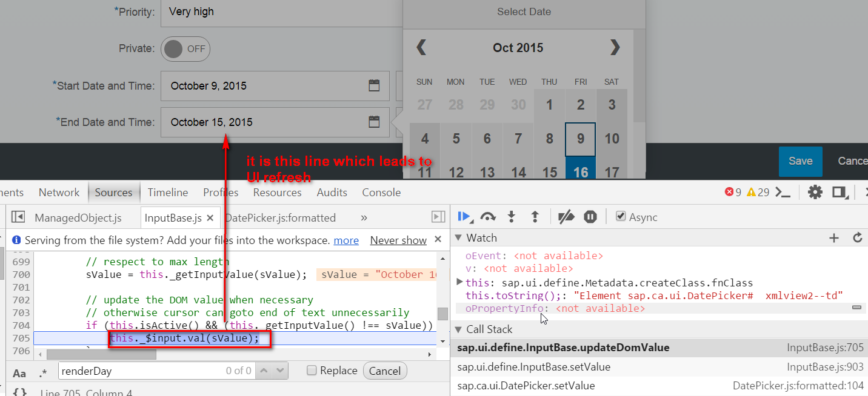Go to next month in calendar
Screen dimensions: 868x396
pos(615,47)
